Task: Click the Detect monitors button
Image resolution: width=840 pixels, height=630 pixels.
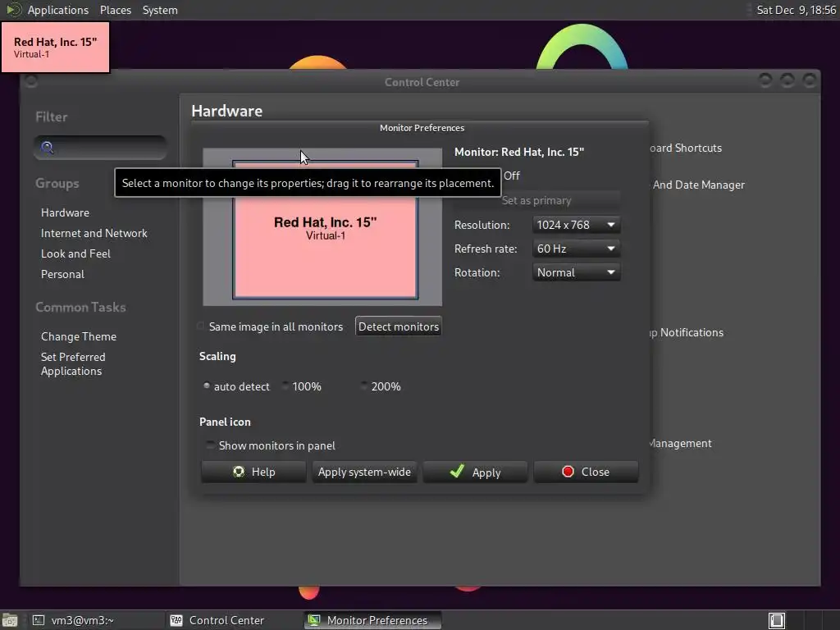Action: 399,326
